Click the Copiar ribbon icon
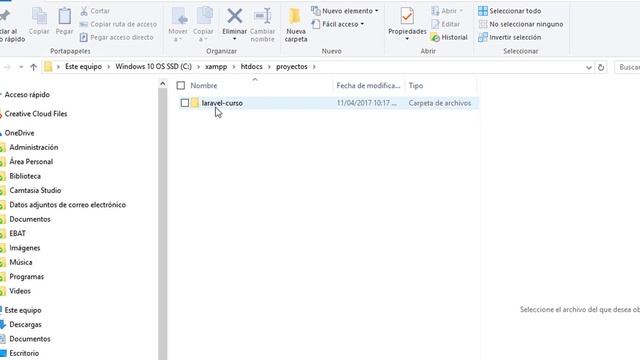 39,16
